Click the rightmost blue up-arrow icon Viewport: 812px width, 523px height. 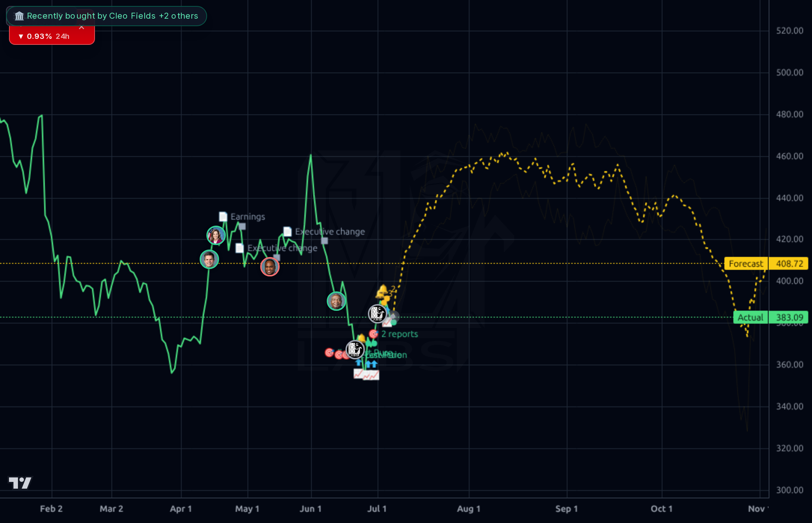[x=373, y=364]
